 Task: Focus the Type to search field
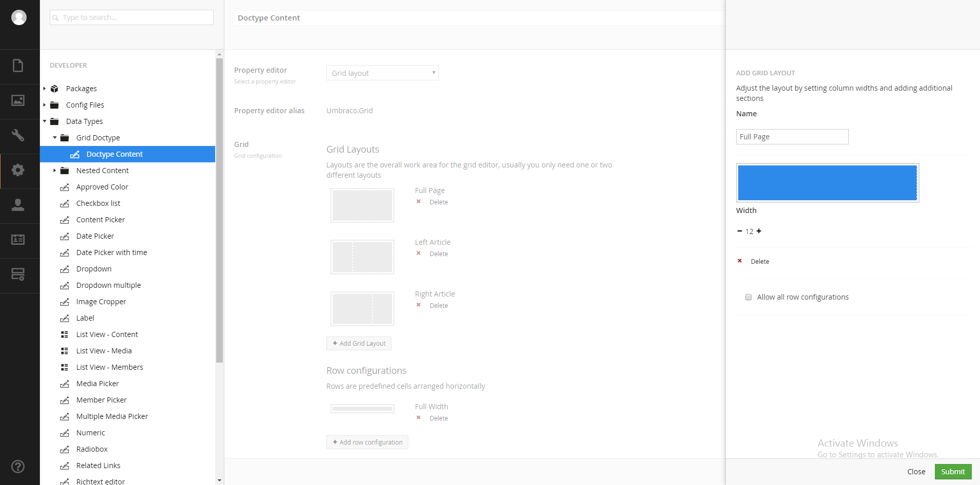click(132, 17)
